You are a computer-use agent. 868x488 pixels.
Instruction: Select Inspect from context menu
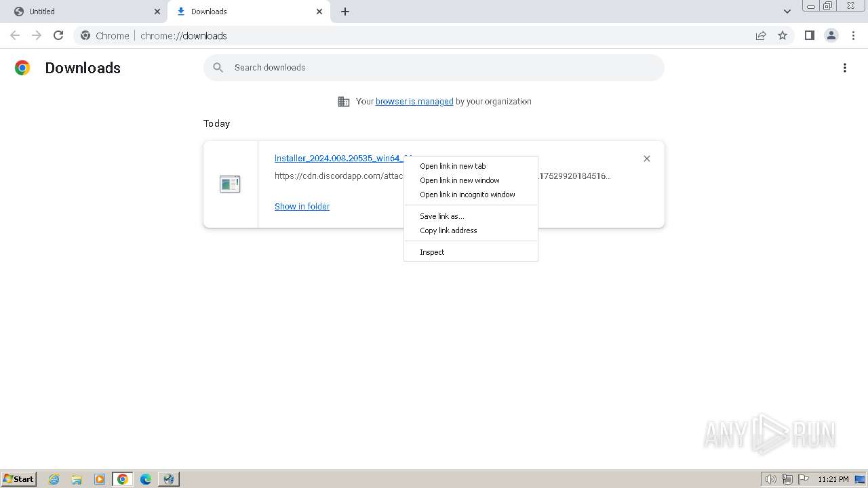[471, 252]
